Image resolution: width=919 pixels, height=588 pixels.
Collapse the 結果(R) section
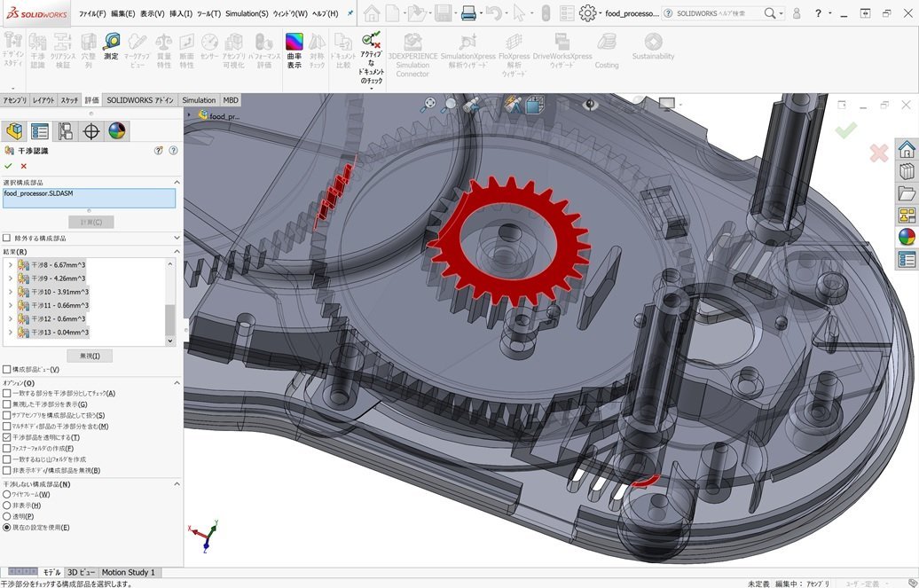176,250
